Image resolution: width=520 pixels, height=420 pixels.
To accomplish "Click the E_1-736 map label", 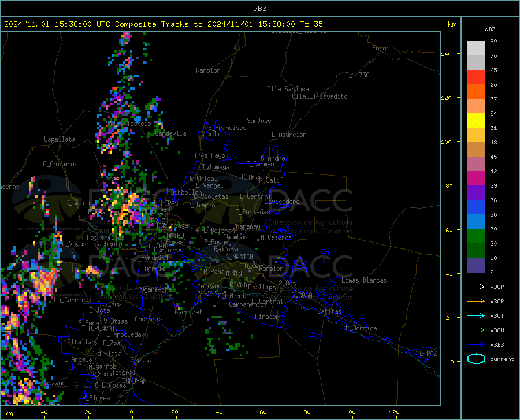I will click(x=357, y=75).
